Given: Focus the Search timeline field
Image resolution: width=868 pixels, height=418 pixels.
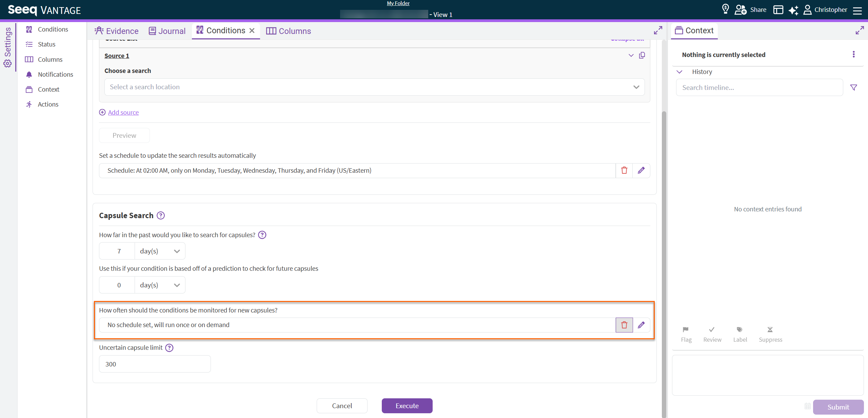Looking at the screenshot, I should pyautogui.click(x=759, y=88).
